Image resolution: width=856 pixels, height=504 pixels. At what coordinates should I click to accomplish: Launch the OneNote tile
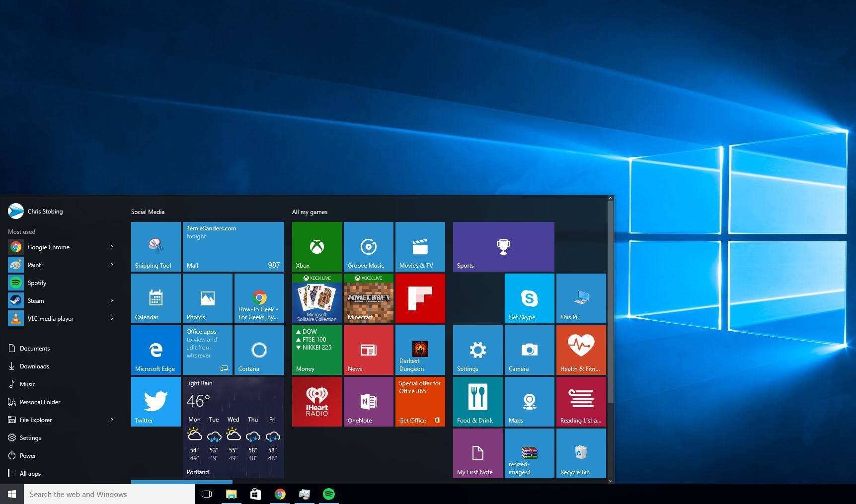[x=369, y=402]
